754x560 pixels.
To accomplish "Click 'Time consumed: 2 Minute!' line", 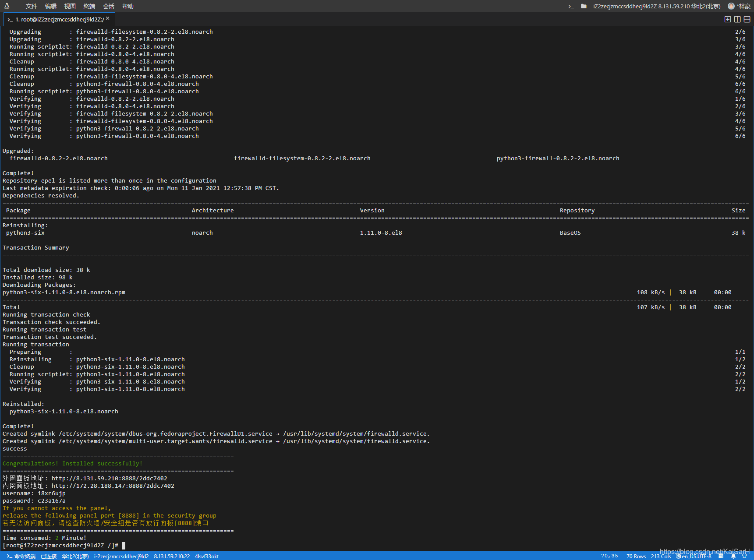I will coord(45,538).
